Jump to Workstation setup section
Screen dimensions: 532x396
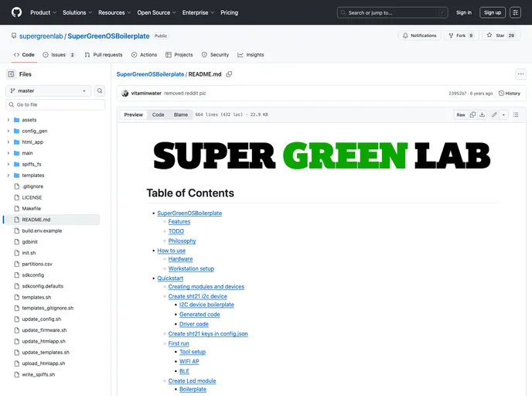pos(191,268)
